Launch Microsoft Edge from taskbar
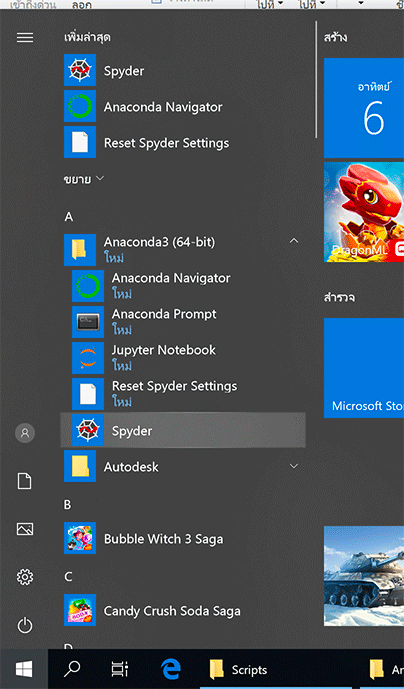This screenshot has width=404, height=689. 170,669
